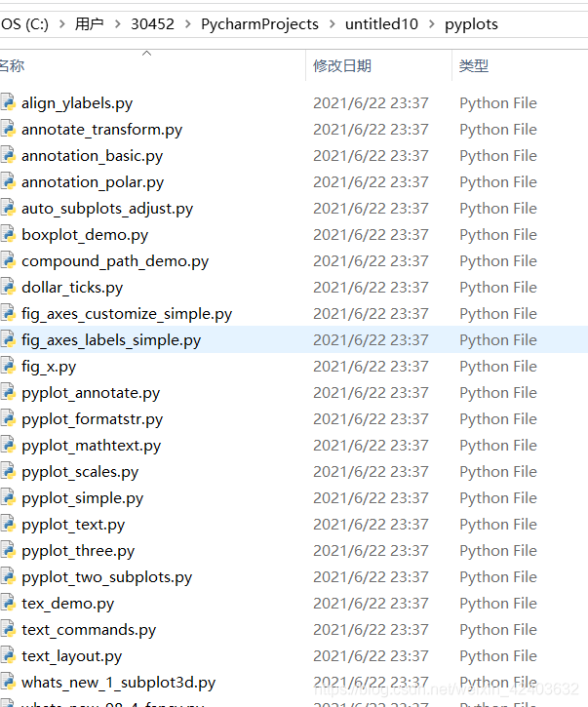Click the file icon of annotate_transform.py
588x707 pixels.
pos(8,129)
